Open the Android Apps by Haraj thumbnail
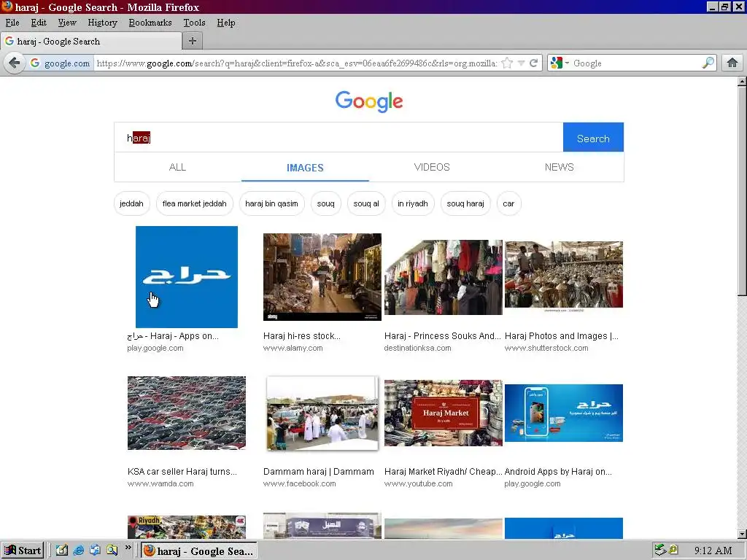Viewport: 747px width, 560px height. (x=564, y=413)
